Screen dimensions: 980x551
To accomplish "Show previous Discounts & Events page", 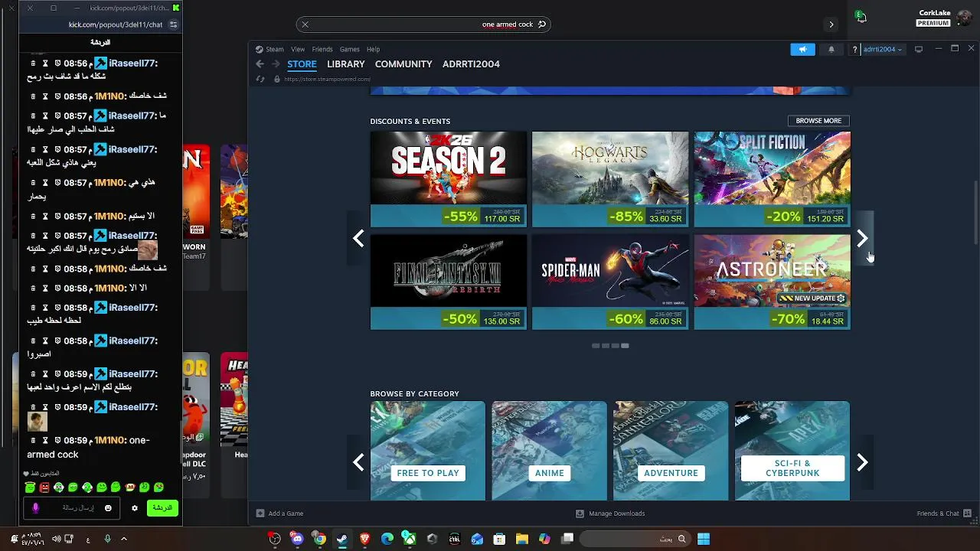I will click(x=358, y=239).
